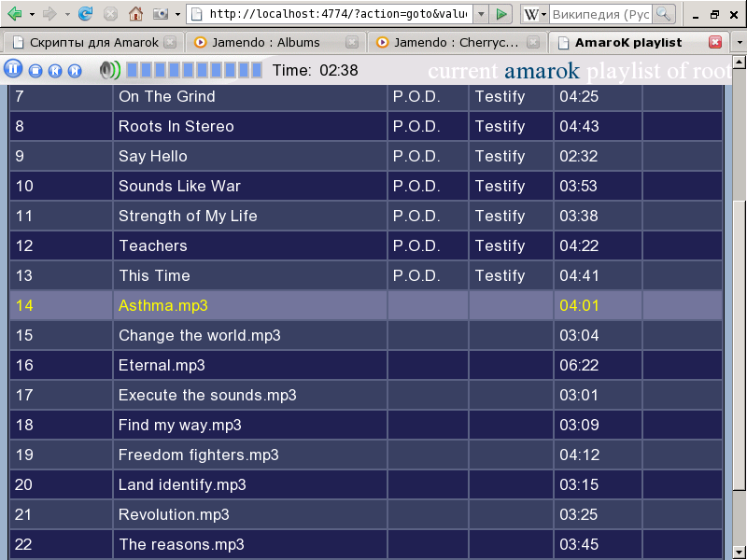
Task: Play track Strength of My Life
Action: click(x=188, y=217)
